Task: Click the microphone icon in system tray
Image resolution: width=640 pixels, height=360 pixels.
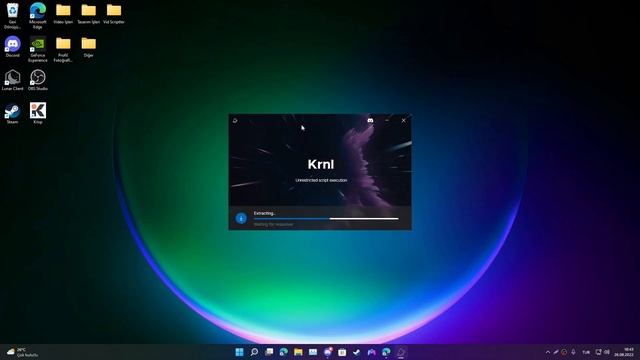Action: click(573, 352)
